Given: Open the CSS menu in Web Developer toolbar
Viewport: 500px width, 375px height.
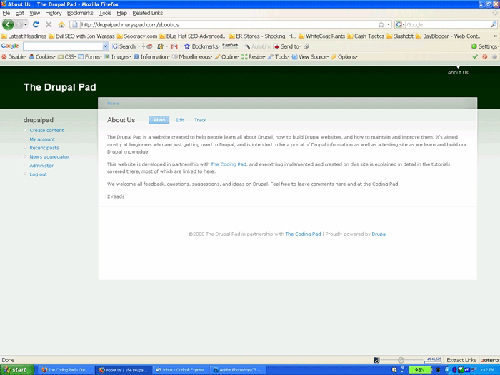Looking at the screenshot, I should [x=67, y=57].
